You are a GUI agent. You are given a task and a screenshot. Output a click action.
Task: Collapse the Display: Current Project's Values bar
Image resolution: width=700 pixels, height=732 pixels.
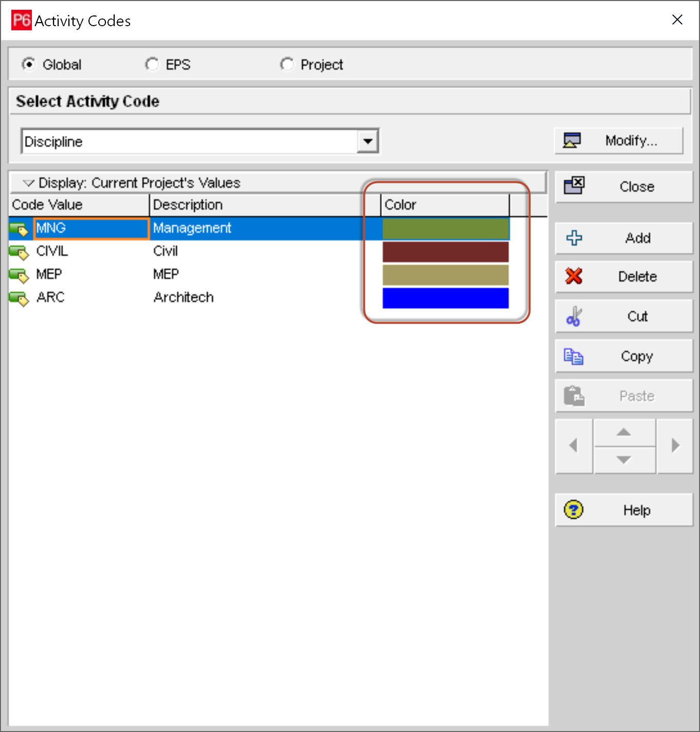point(29,183)
